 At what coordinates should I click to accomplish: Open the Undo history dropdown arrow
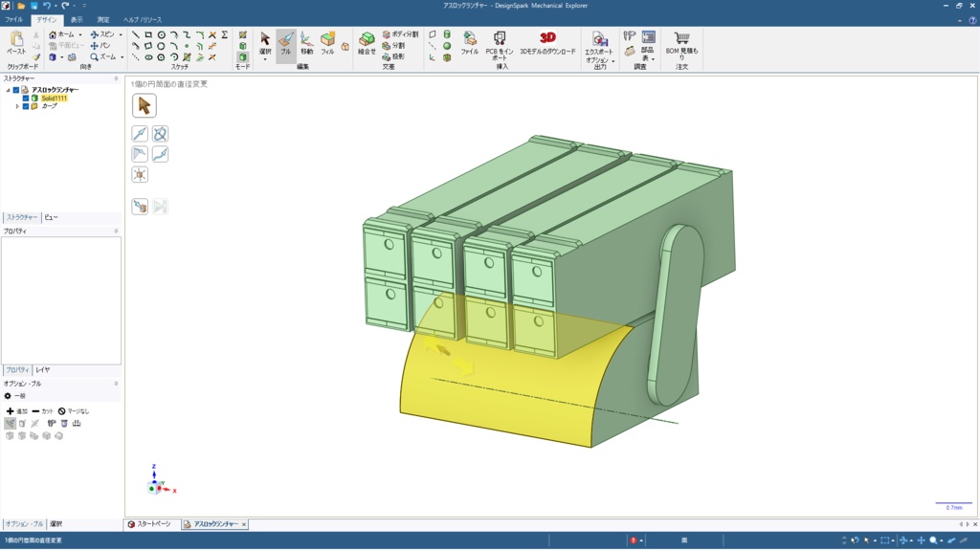pyautogui.click(x=56, y=6)
